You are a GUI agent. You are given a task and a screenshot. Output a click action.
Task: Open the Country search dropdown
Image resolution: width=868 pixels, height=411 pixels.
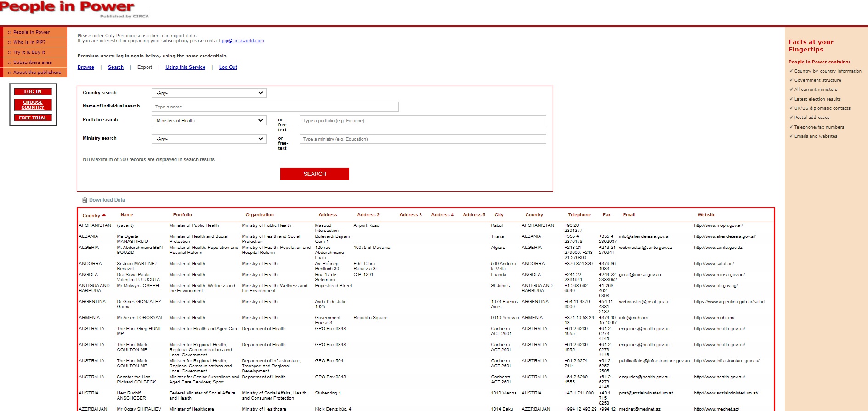[209, 93]
